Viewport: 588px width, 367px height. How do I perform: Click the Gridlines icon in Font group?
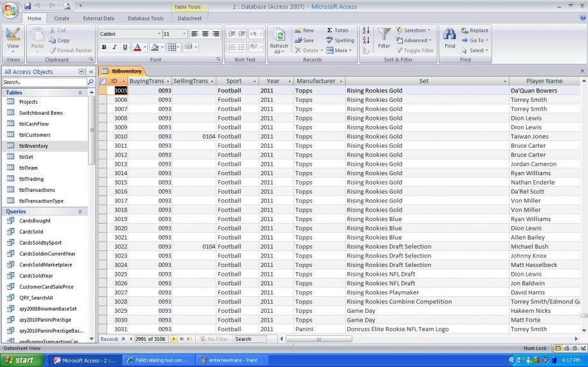pyautogui.click(x=172, y=47)
